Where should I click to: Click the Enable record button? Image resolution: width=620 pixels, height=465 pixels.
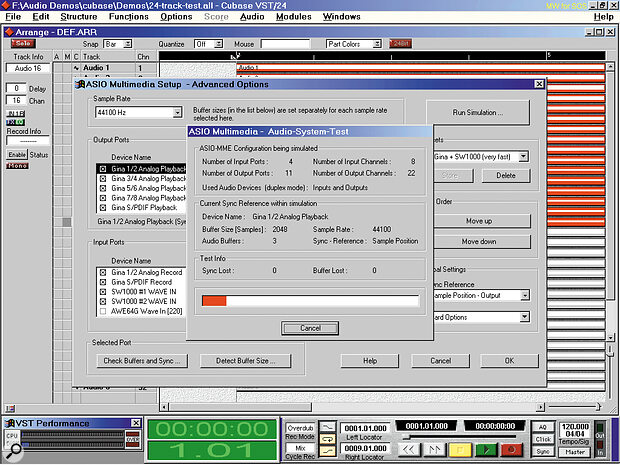(x=17, y=155)
